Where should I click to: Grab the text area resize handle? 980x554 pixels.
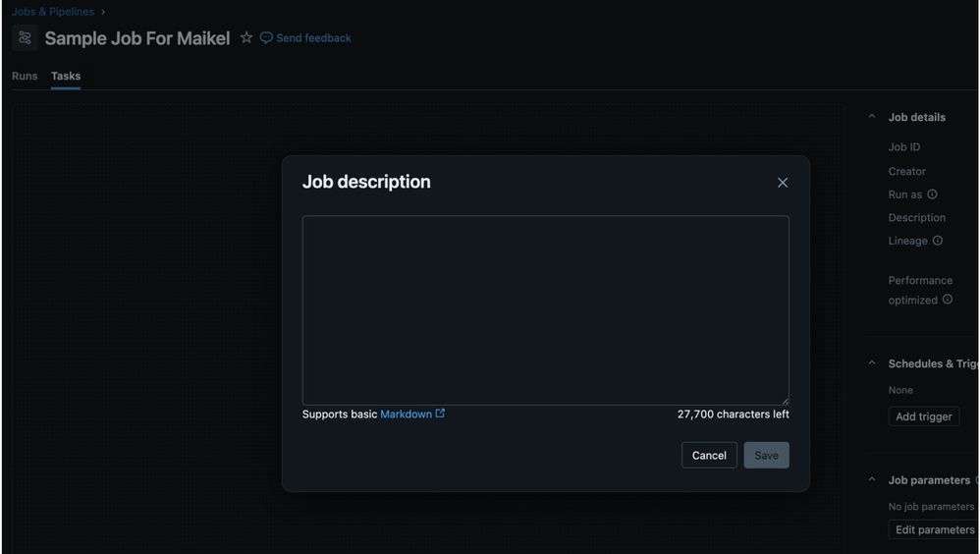785,401
